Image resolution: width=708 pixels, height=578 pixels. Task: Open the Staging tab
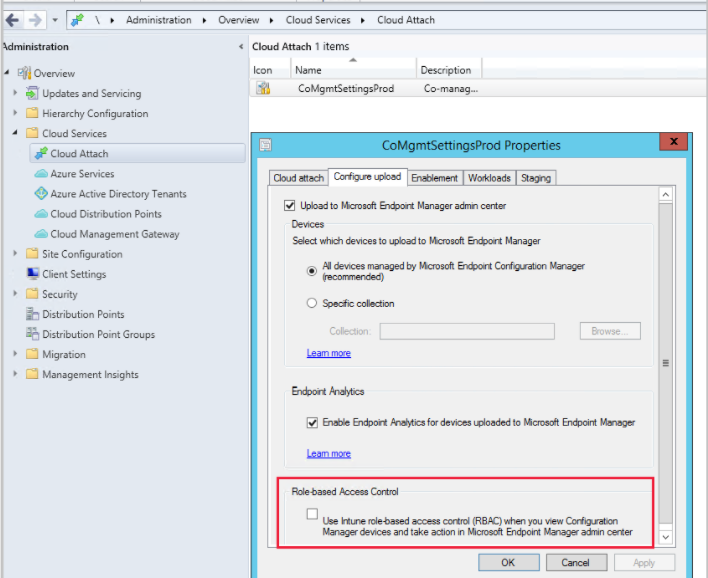click(536, 178)
